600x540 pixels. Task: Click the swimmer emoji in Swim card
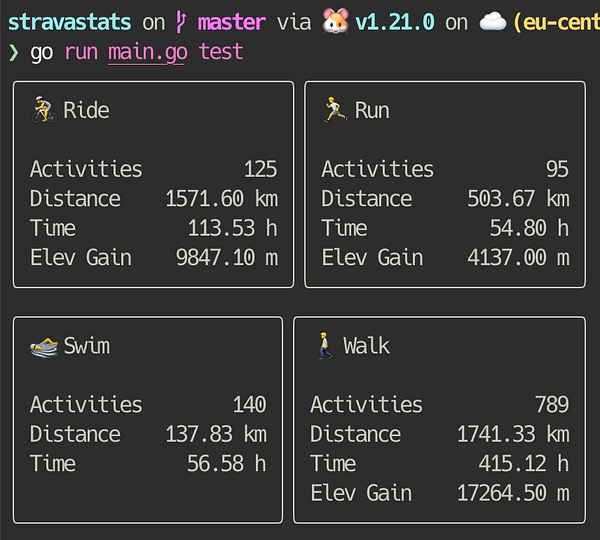coord(44,347)
